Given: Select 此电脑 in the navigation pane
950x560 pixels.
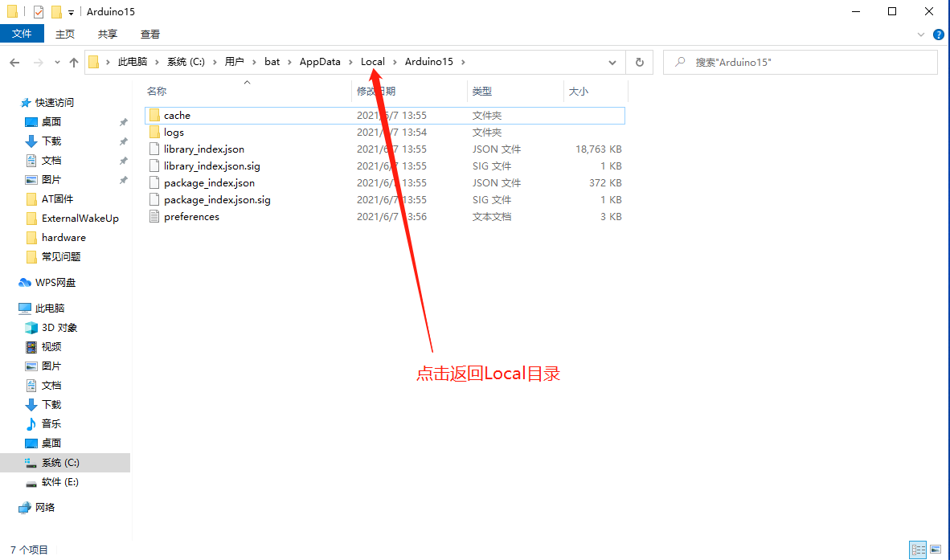Looking at the screenshot, I should click(x=42, y=309).
